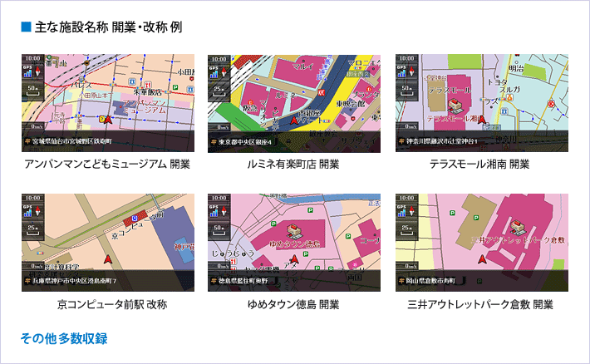This screenshot has width=590, height=364.
Task: Click the 50m scale indicator in the テラスモール湘南 map
Action: pyautogui.click(x=406, y=90)
